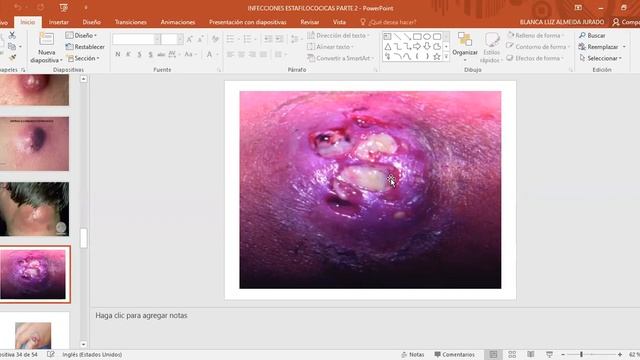Image resolution: width=640 pixels, height=360 pixels.
Task: Switch to the Diseño ribbon tab
Action: 91,22
